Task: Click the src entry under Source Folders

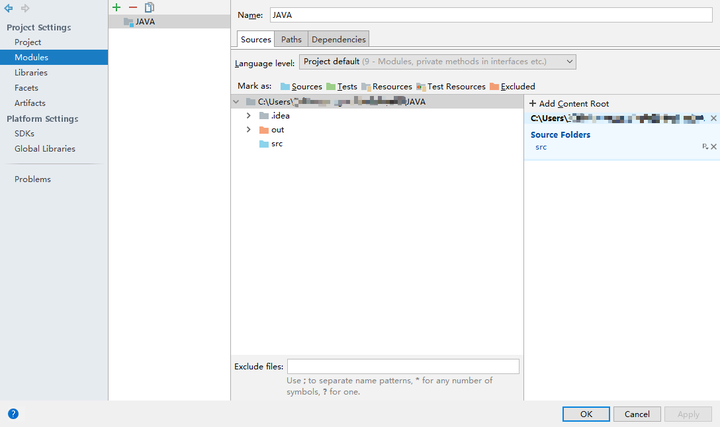Action: click(541, 147)
